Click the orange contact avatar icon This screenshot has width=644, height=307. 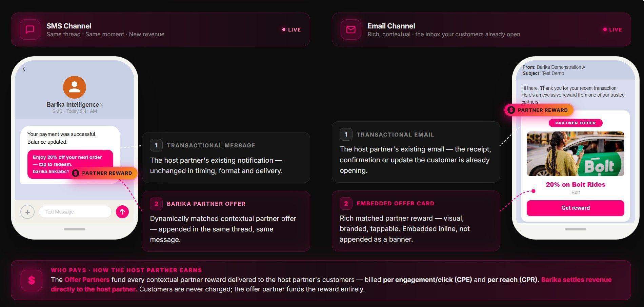[x=75, y=87]
